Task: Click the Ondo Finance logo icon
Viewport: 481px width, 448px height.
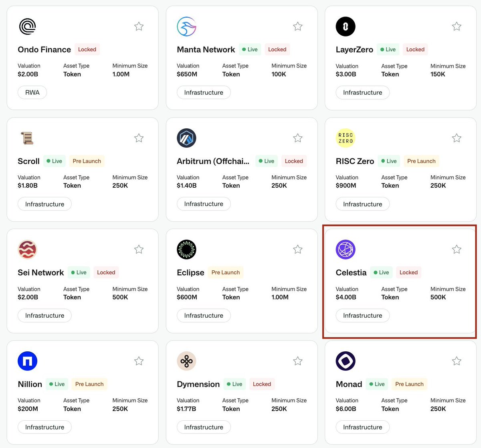Action: coord(28,26)
